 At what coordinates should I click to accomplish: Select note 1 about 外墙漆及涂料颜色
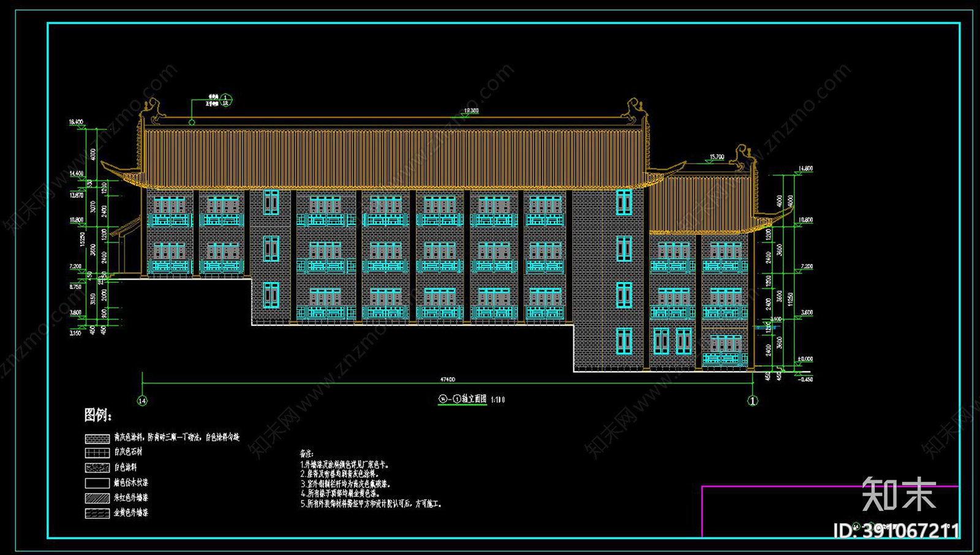tap(344, 465)
